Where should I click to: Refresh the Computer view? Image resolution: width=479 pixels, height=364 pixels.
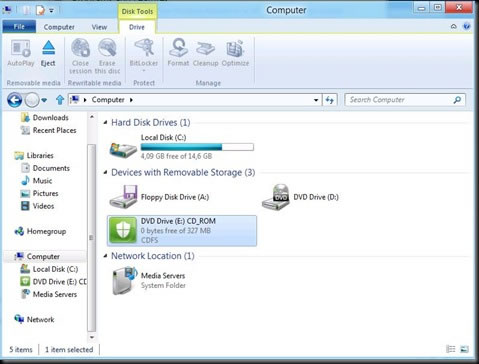(x=330, y=100)
